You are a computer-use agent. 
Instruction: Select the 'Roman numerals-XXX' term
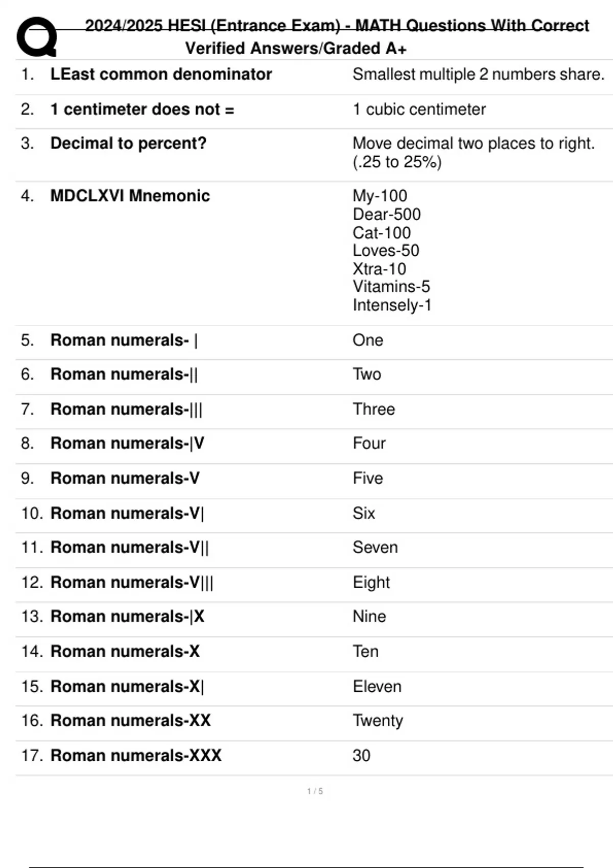(x=136, y=755)
